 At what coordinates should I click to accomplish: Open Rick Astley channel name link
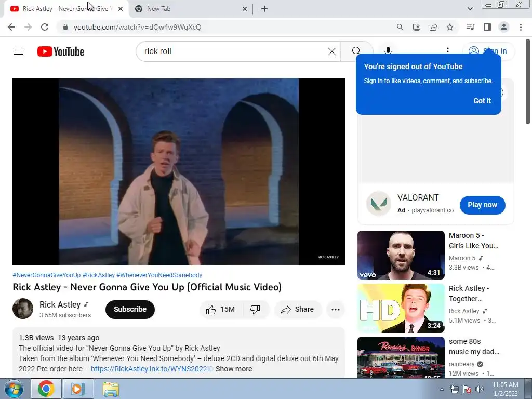pyautogui.click(x=60, y=304)
